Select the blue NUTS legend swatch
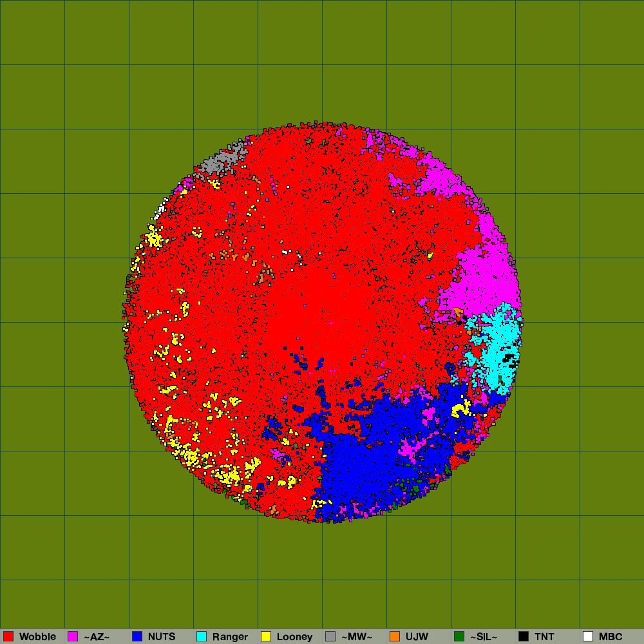 (x=137, y=636)
